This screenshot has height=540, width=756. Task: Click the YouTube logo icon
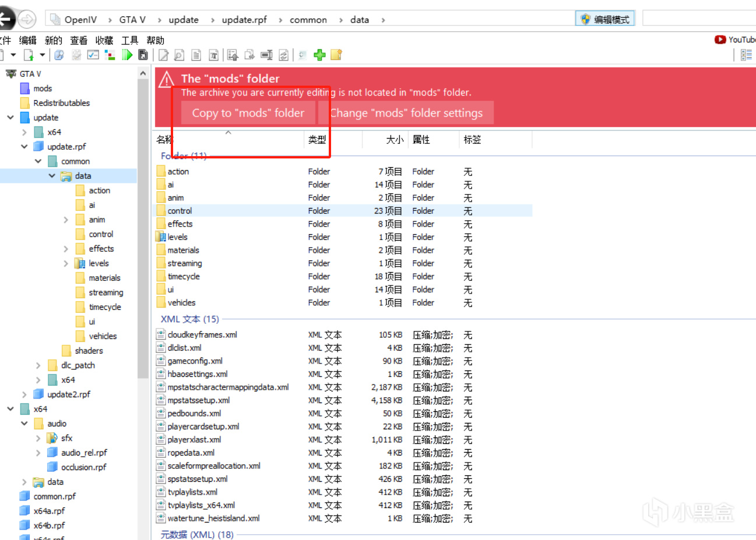click(720, 40)
